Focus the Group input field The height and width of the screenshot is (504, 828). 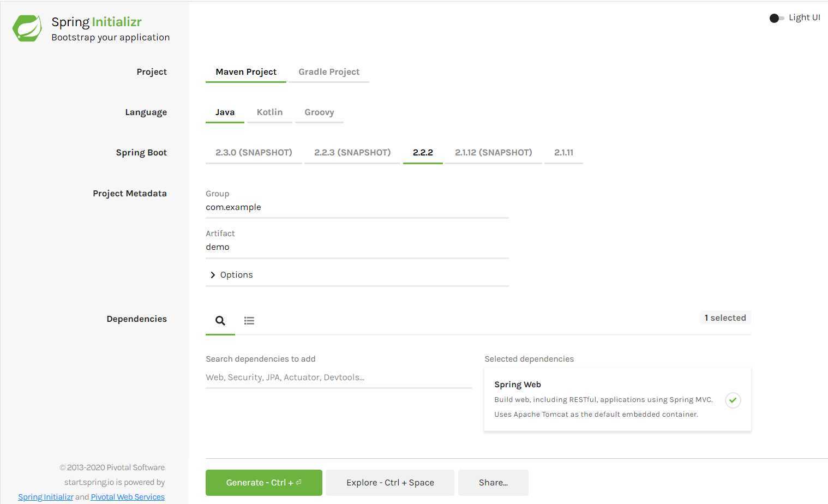tap(357, 207)
